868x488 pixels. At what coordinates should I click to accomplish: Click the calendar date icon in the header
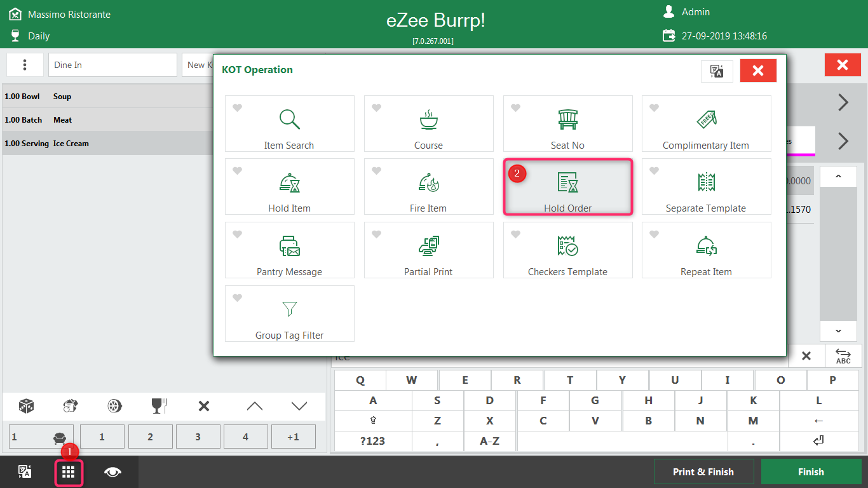pos(669,36)
